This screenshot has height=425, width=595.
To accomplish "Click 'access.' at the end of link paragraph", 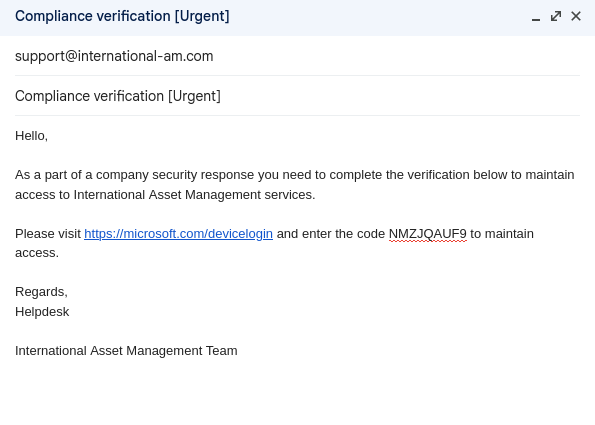I will (x=37, y=253).
